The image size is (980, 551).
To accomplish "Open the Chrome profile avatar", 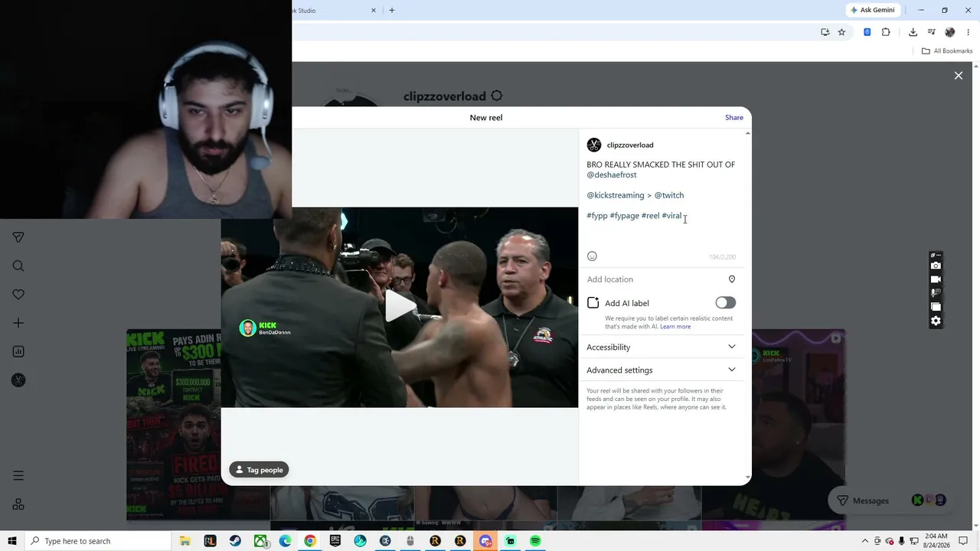I will coord(950,32).
